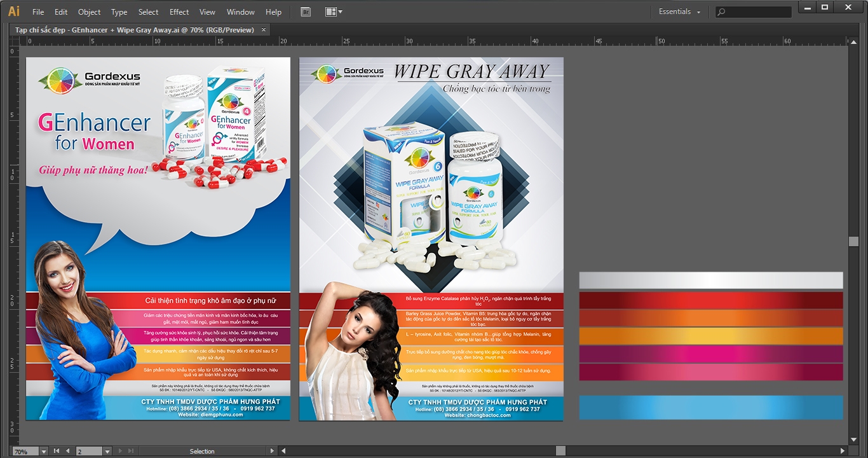Image resolution: width=868 pixels, height=458 pixels.
Task: Launch Adobe Bridge with the Br icon
Action: 306,11
